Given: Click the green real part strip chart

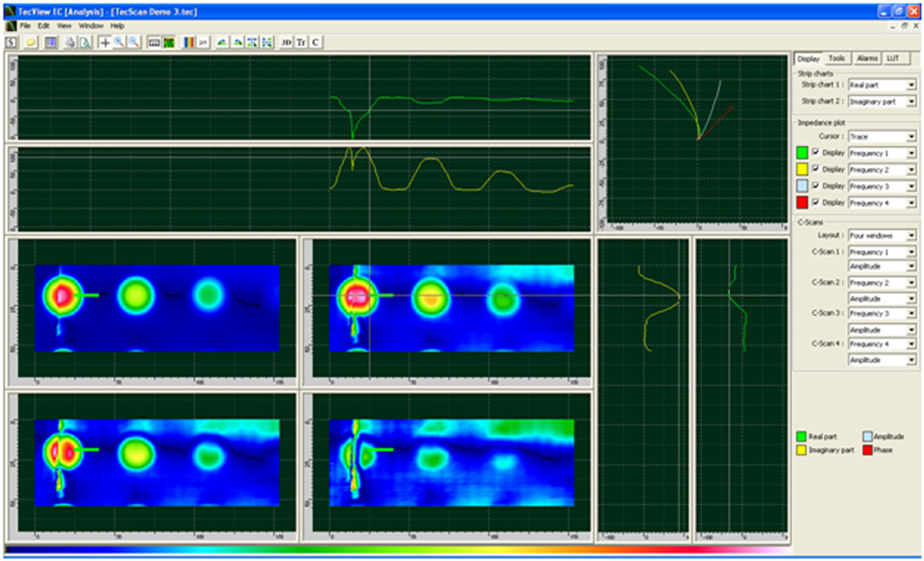Looking at the screenshot, I should (x=304, y=97).
